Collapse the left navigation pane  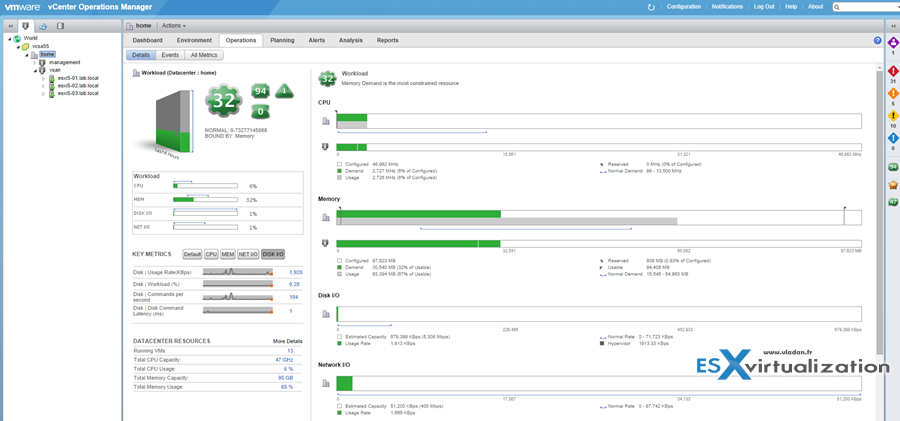(10, 26)
